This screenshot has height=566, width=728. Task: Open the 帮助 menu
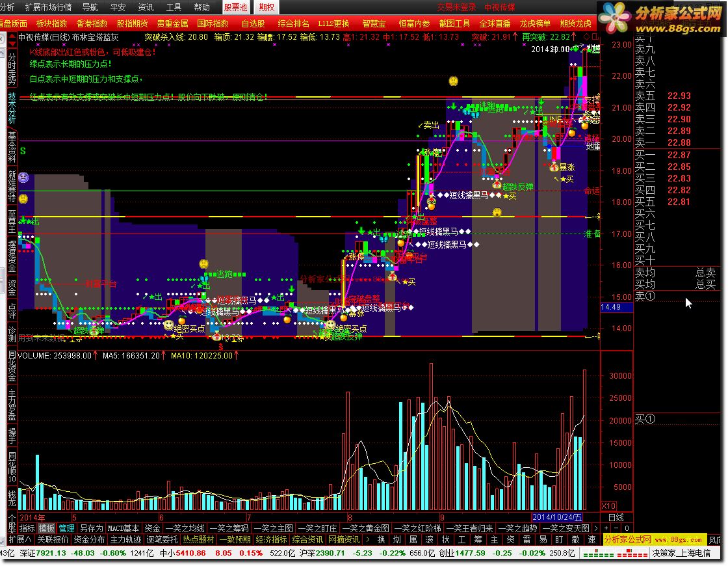(201, 7)
